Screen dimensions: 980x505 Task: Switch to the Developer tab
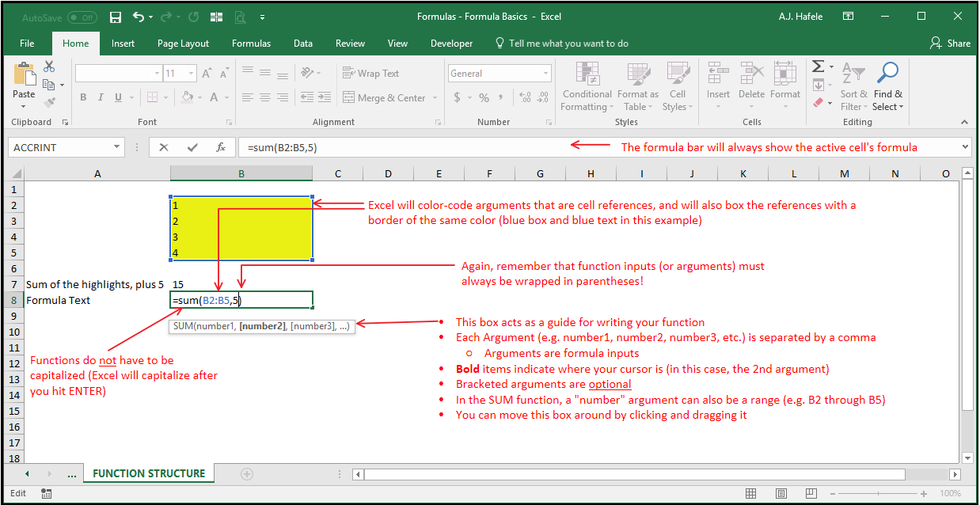(451, 44)
